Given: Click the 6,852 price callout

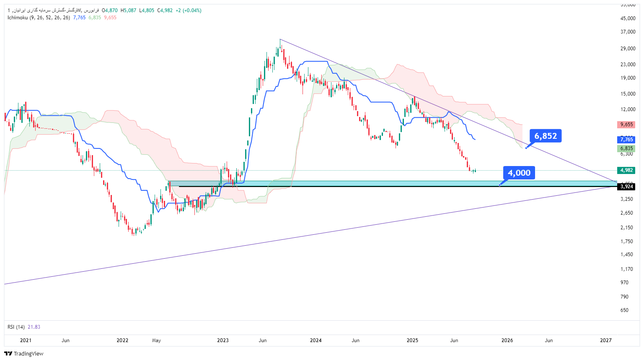Looking at the screenshot, I should pos(546,136).
